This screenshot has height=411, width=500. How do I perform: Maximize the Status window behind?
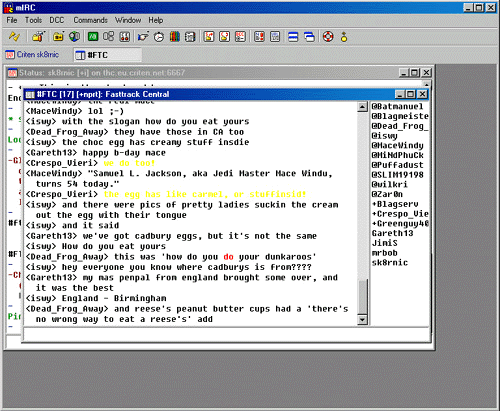(415, 72)
